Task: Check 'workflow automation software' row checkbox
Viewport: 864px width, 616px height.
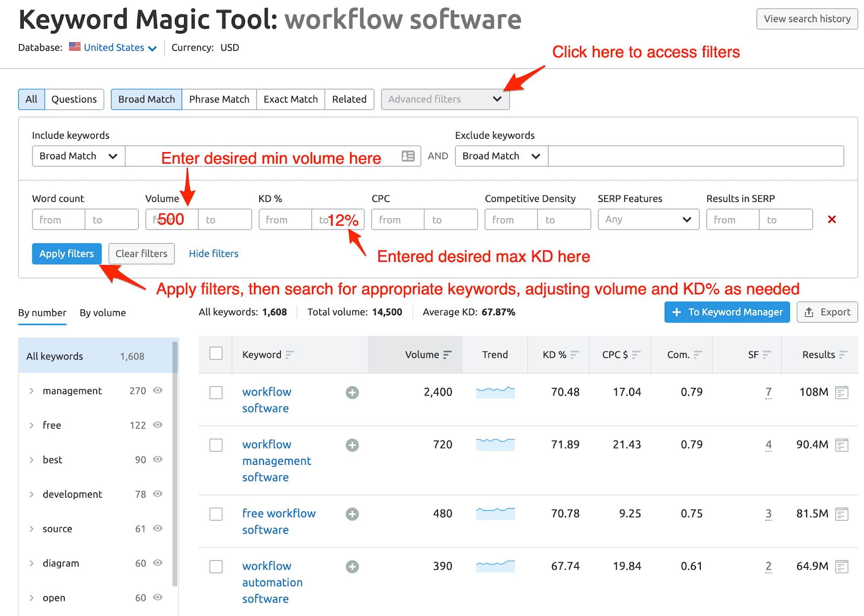Action: 216,566
